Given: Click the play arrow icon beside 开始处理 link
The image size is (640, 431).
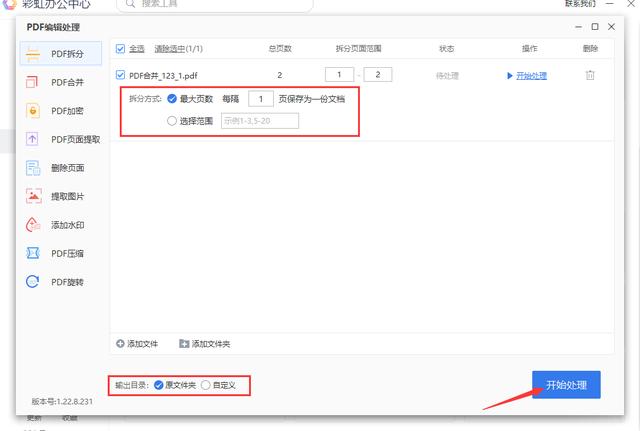Looking at the screenshot, I should pos(509,76).
